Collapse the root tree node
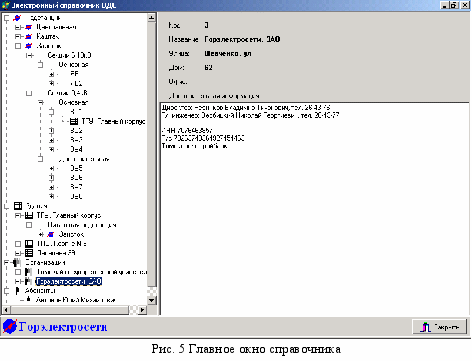The height and width of the screenshot is (361, 472). pos(6,18)
